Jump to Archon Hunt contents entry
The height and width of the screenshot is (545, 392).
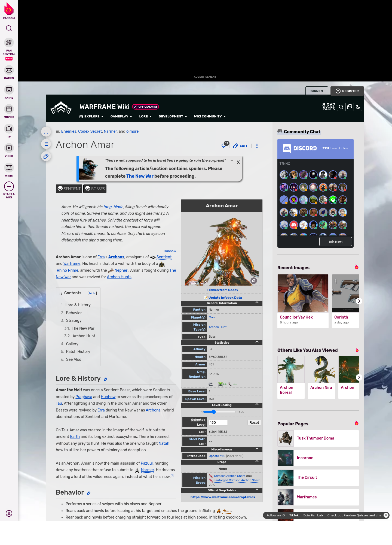[x=84, y=336]
